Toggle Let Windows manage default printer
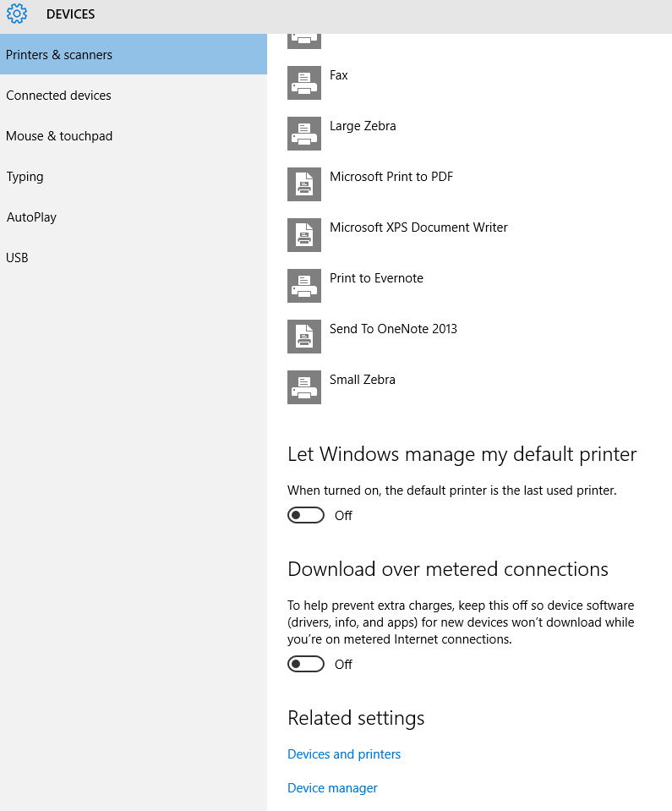 click(306, 515)
